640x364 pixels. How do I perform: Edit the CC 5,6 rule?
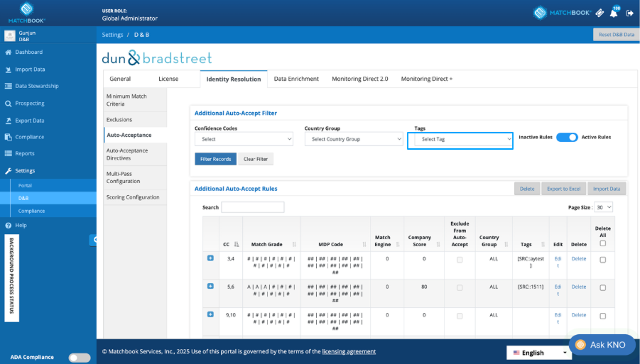(x=558, y=289)
